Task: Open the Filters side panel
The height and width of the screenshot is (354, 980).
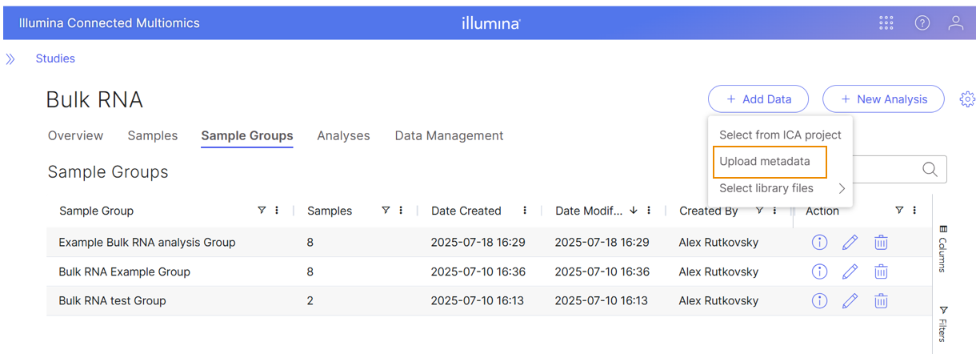Action: click(x=942, y=324)
